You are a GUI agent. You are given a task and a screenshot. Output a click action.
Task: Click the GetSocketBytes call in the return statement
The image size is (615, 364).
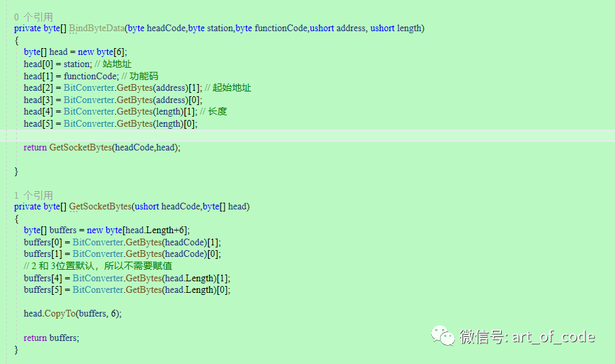80,147
